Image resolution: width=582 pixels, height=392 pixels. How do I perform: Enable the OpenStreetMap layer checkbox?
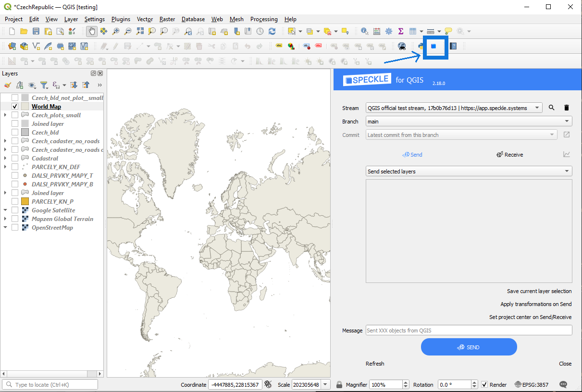[15, 228]
